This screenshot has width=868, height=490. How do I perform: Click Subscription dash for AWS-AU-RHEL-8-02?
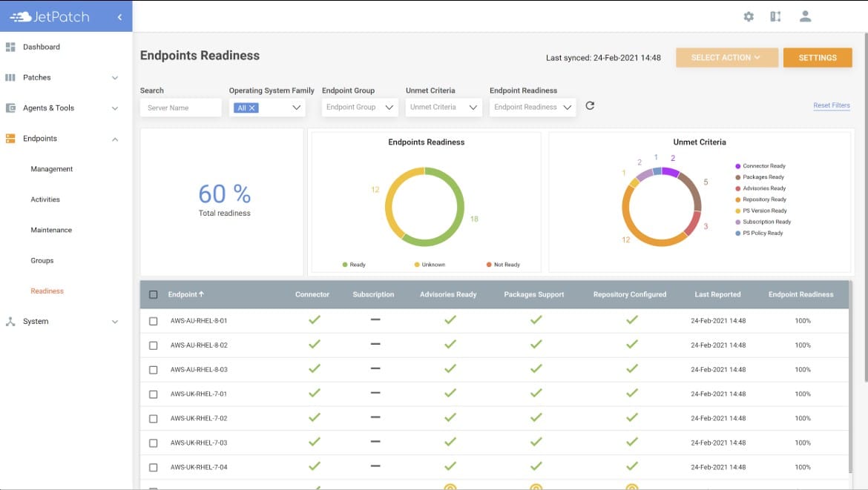coord(375,344)
